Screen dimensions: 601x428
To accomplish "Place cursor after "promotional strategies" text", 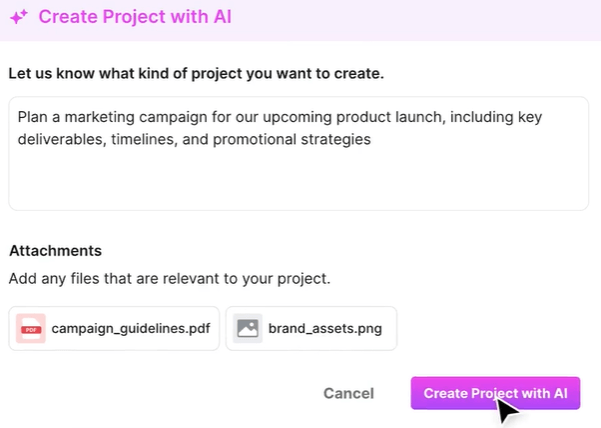I will point(372,140).
